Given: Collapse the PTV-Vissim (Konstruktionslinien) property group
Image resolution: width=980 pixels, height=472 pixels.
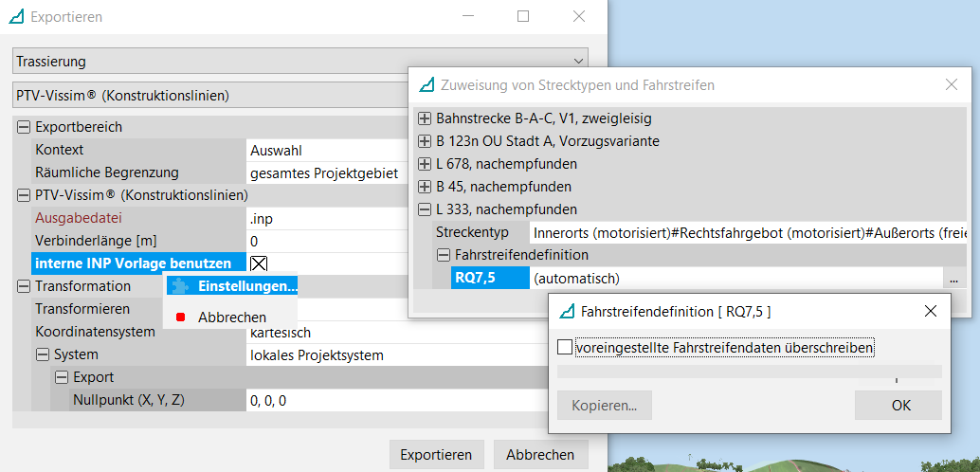Looking at the screenshot, I should [24, 195].
